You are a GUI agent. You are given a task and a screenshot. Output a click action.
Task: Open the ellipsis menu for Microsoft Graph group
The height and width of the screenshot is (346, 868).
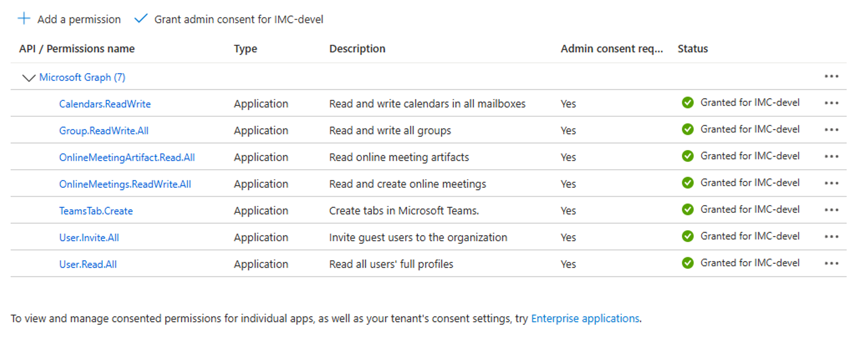[x=831, y=76]
